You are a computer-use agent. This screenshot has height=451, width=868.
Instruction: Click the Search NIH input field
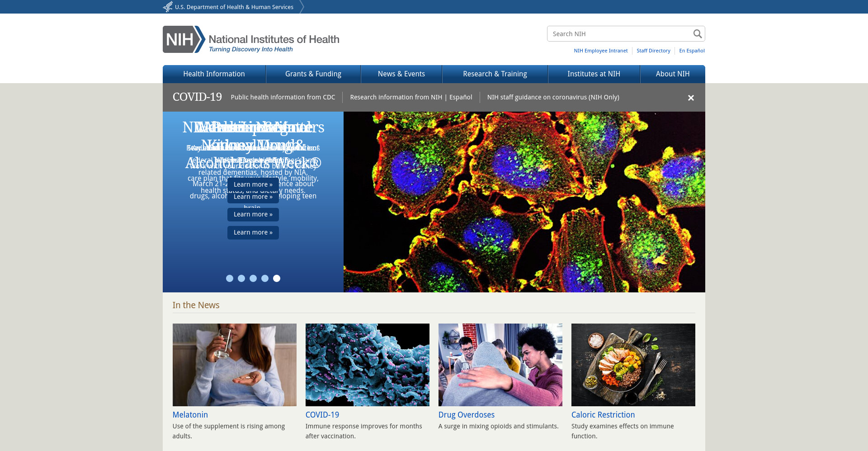[619, 34]
